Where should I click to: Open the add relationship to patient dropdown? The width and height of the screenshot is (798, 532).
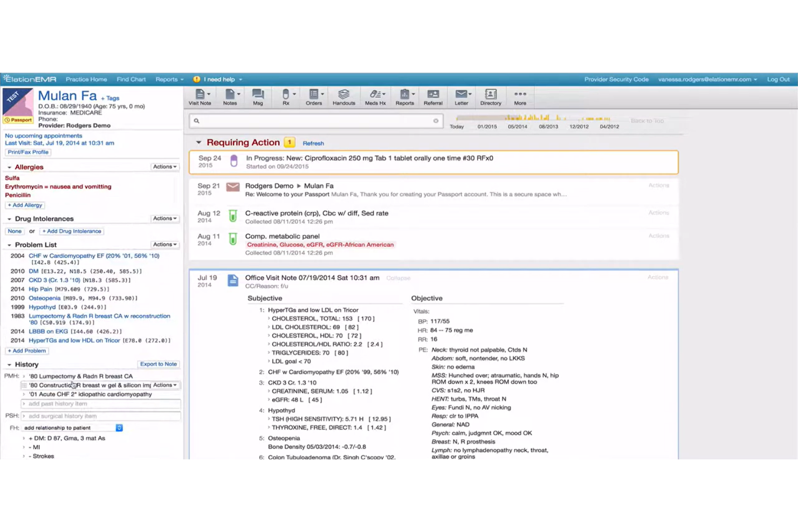click(73, 428)
